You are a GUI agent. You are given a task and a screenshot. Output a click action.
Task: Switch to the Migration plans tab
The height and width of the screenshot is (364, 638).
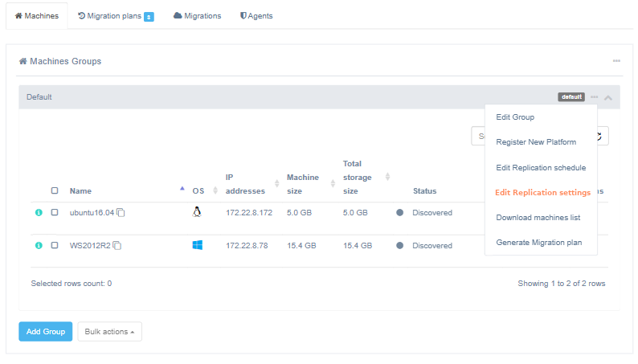pos(115,16)
